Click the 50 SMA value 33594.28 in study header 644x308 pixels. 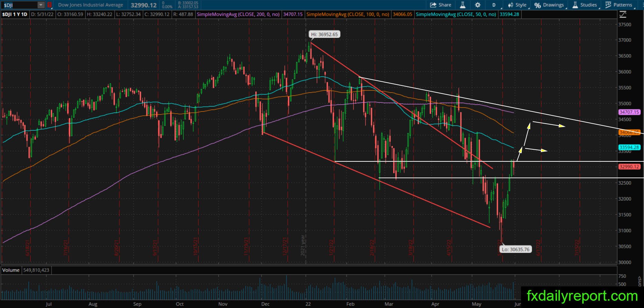point(509,14)
